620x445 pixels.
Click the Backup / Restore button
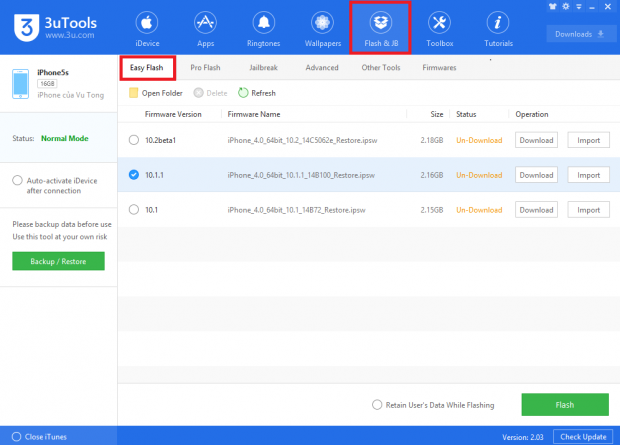click(x=58, y=261)
